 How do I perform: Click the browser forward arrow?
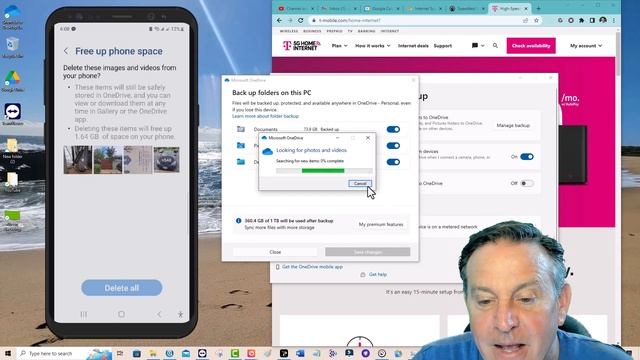click(x=290, y=20)
